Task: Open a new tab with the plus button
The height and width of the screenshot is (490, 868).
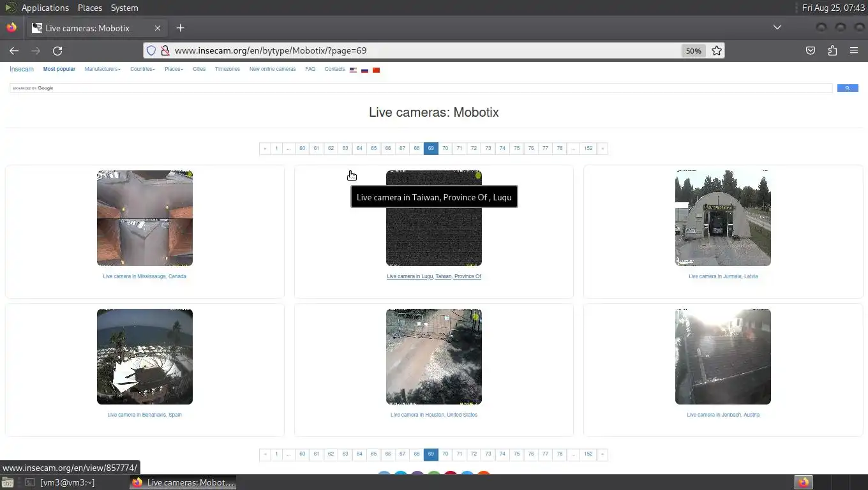Action: (x=180, y=27)
